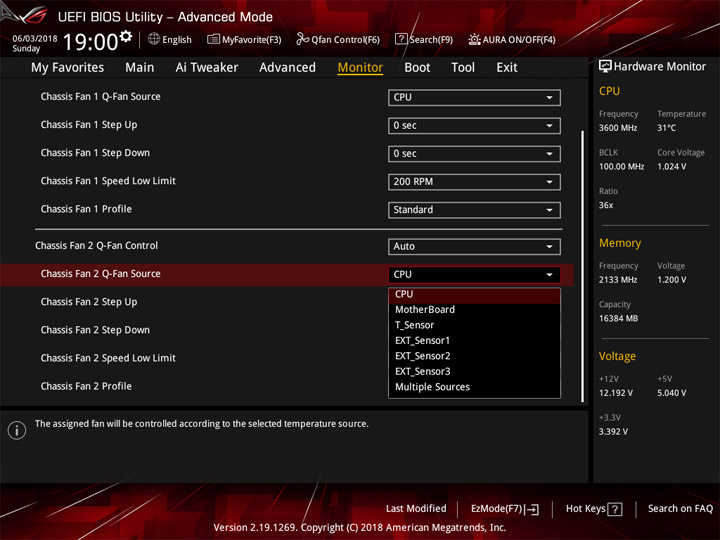The width and height of the screenshot is (720, 540).
Task: Click MyFavorite(F3) label
Action: click(252, 40)
